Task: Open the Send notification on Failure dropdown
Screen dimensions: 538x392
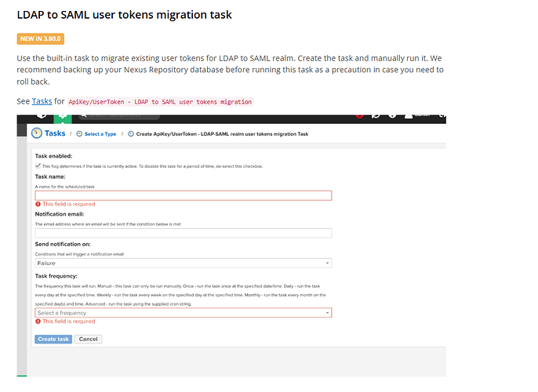Action: [184, 263]
